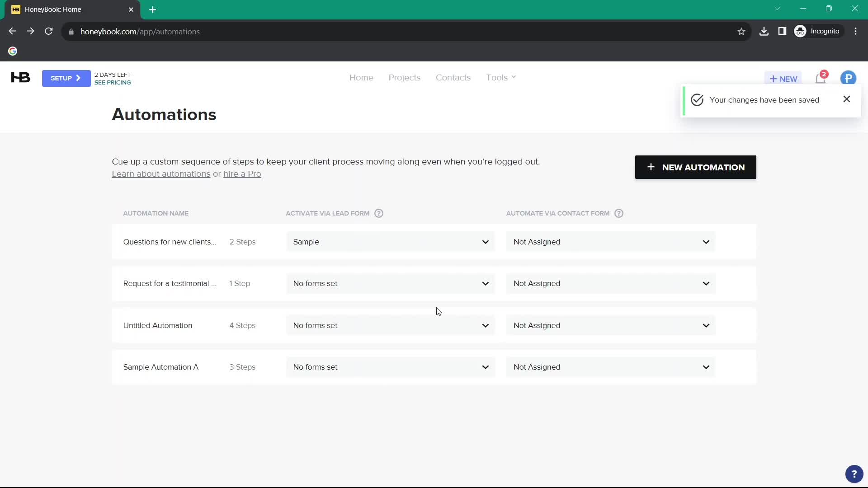Open Chrome three-dot menu
This screenshot has width=868, height=488.
click(855, 31)
